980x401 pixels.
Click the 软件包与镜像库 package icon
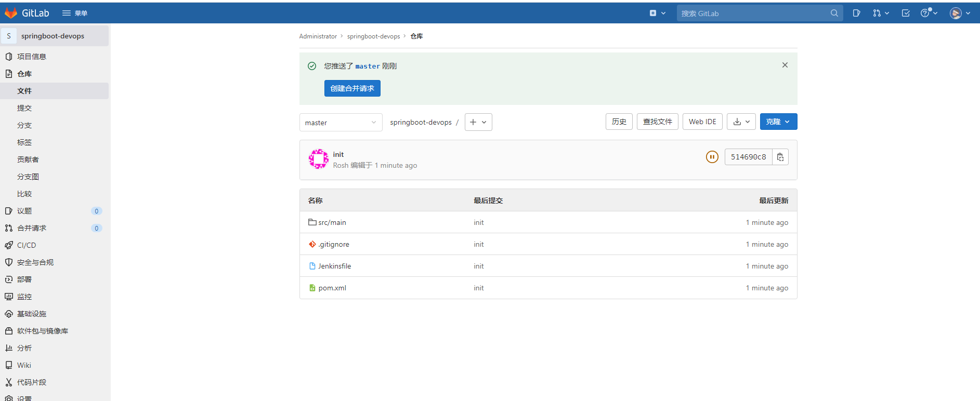tap(8, 331)
